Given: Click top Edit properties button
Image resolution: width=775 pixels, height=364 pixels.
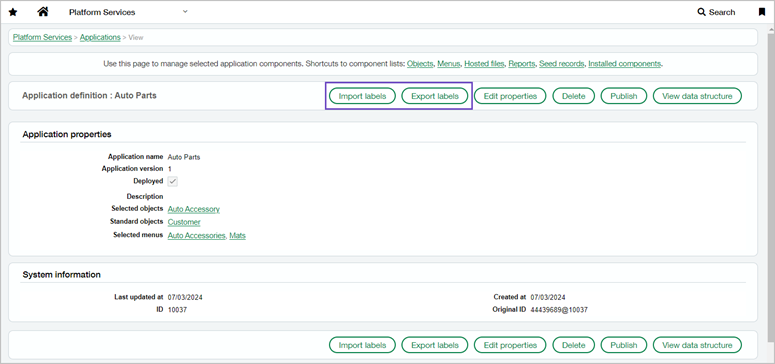Looking at the screenshot, I should click(510, 96).
